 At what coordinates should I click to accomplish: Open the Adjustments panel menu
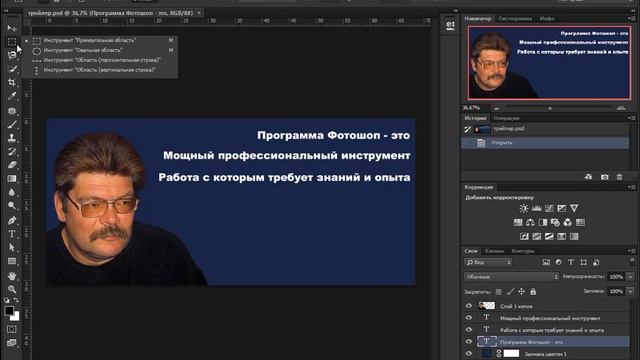tap(632, 187)
